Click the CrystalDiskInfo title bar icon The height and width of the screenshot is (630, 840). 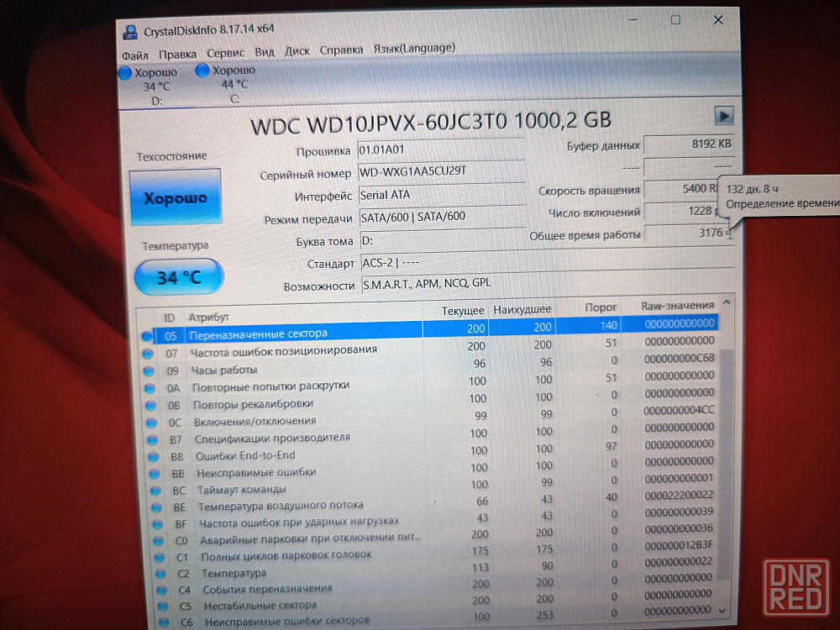pos(130,32)
